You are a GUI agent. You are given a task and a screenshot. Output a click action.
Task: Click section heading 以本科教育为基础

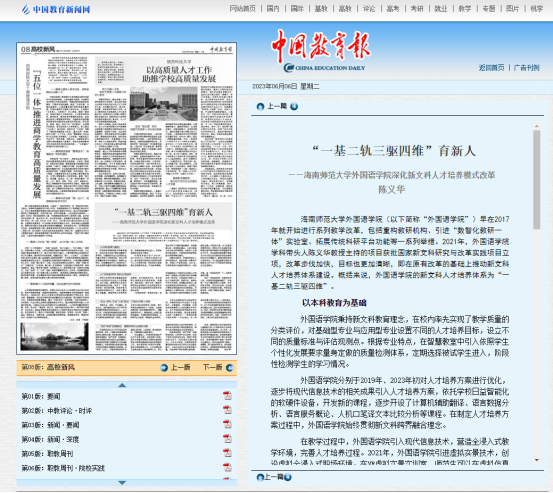(334, 303)
